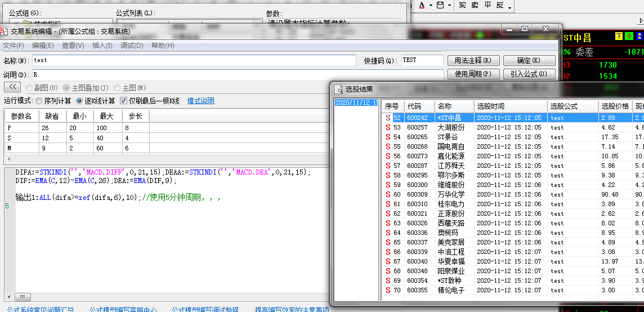Open the 提高编写效率的注意事项 link
Screen dimensions: 644x312
[292, 309]
